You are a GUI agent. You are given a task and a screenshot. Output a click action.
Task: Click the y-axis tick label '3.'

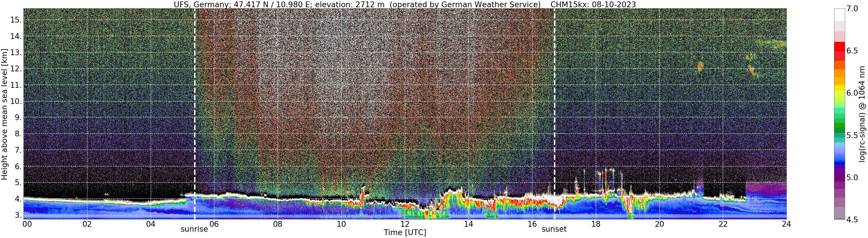tap(18, 215)
